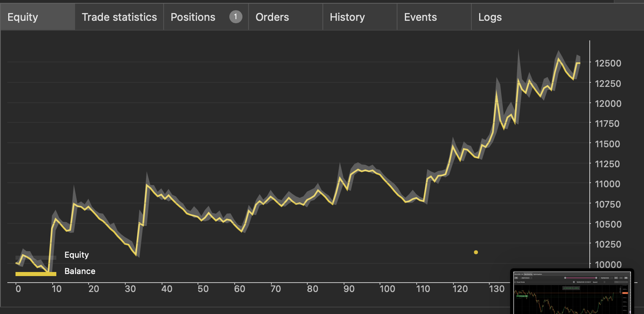
Task: Click the yellow Balance legend swatch
Action: [36, 274]
